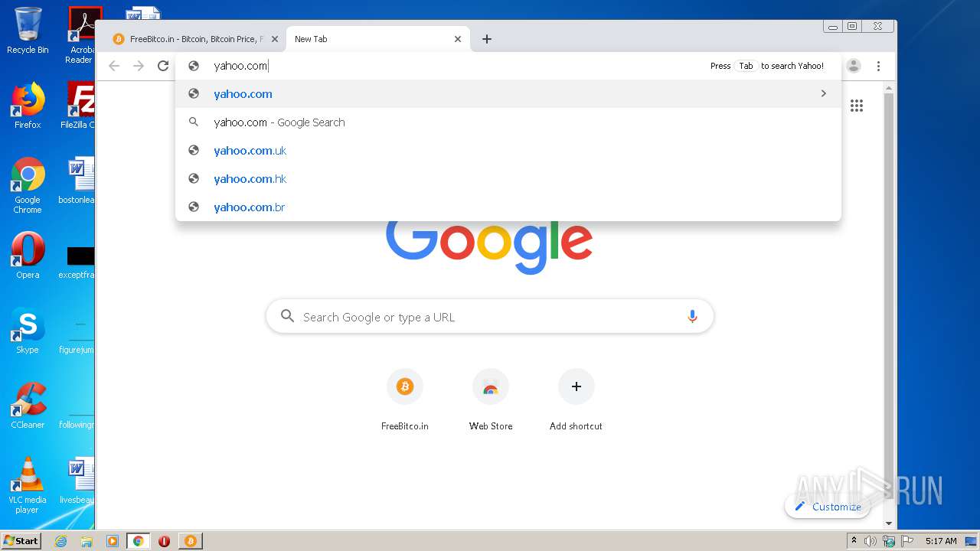980x551 pixels.
Task: Choose the yahoo.com.uk suggestion
Action: tap(508, 151)
